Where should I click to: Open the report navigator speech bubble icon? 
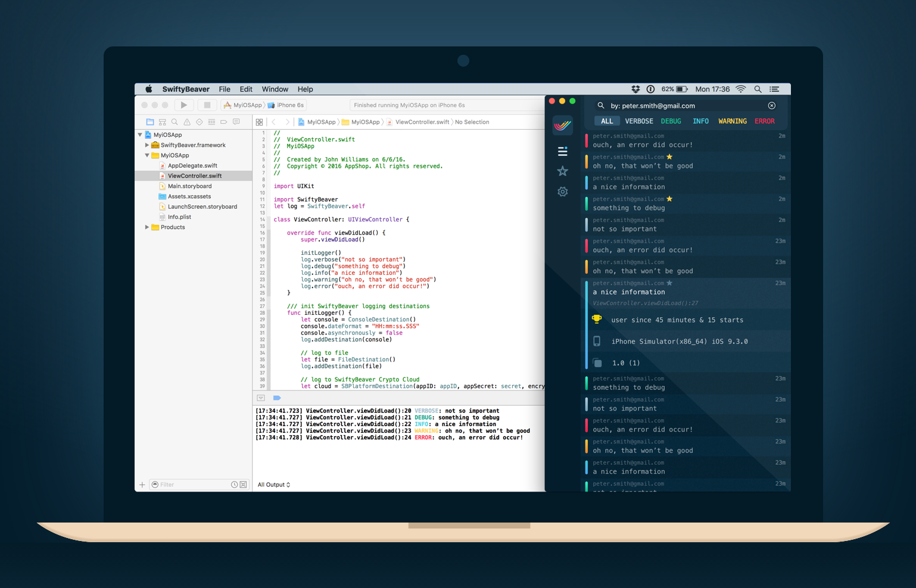tap(236, 122)
